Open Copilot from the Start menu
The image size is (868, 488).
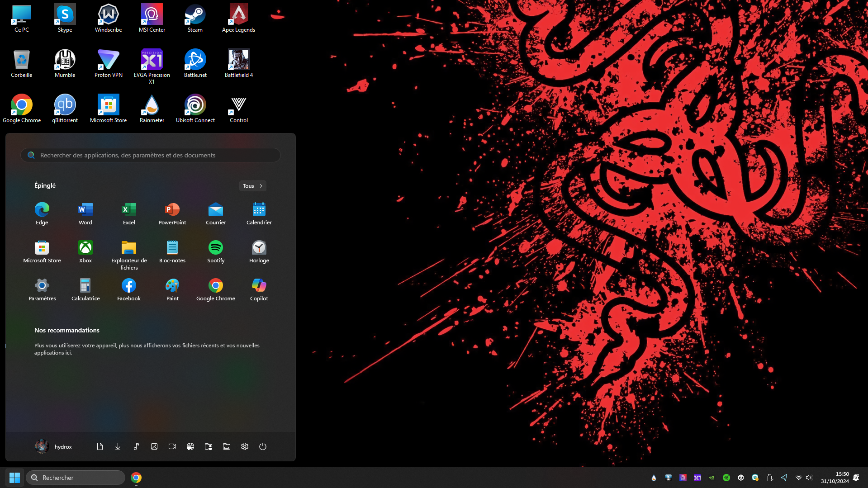point(259,289)
